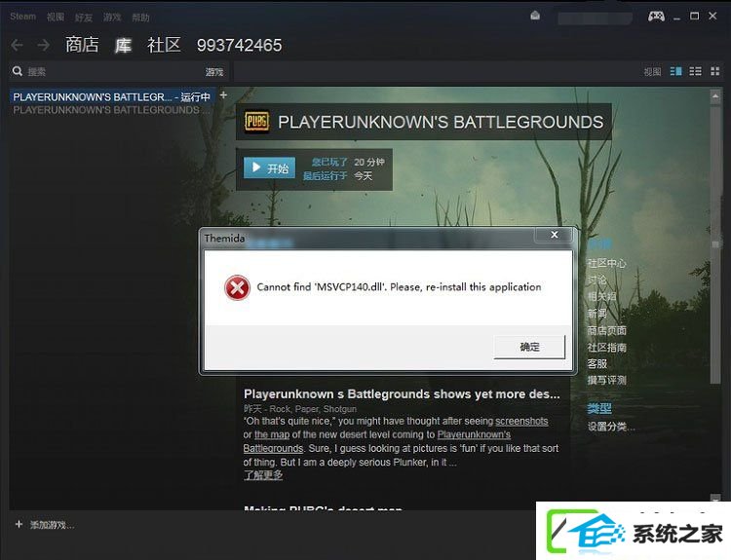The height and width of the screenshot is (560, 731).
Task: Open profile tab 993742465
Action: click(239, 45)
